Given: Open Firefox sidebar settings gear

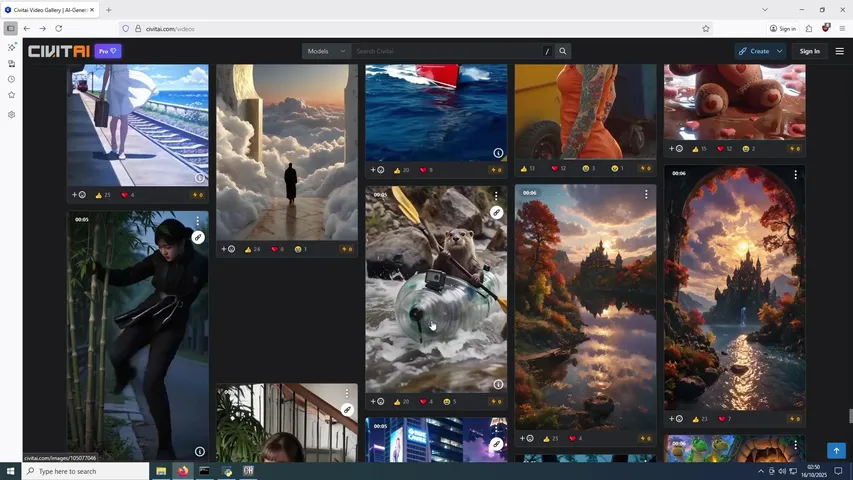Looking at the screenshot, I should pos(11,115).
